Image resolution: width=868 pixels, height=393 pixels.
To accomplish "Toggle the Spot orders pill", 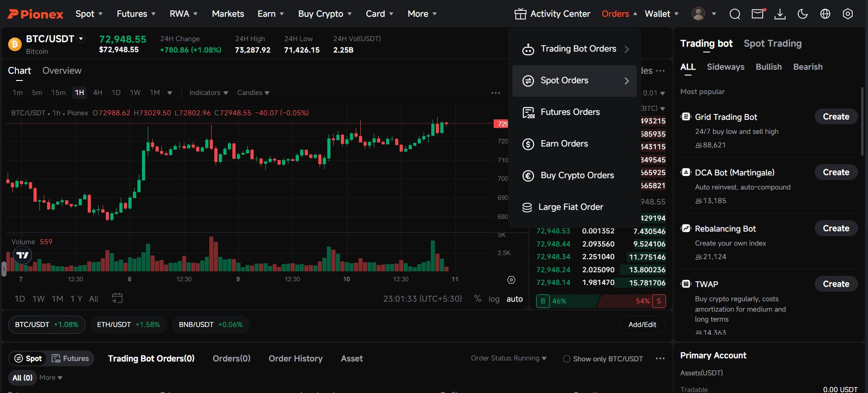I will [28, 359].
